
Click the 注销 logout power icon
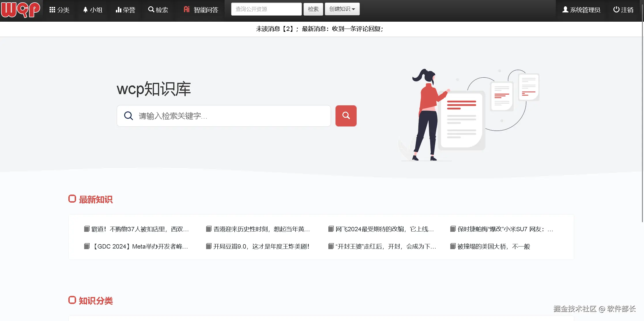616,10
